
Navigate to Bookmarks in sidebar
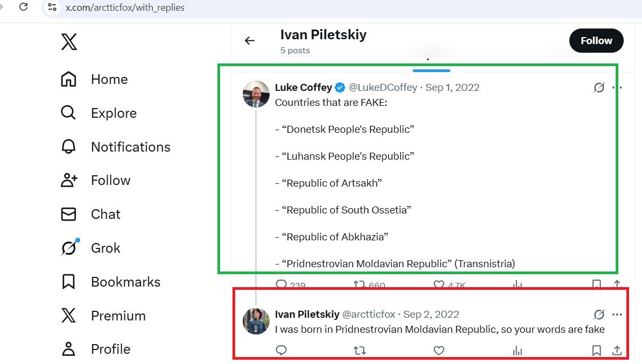click(125, 282)
